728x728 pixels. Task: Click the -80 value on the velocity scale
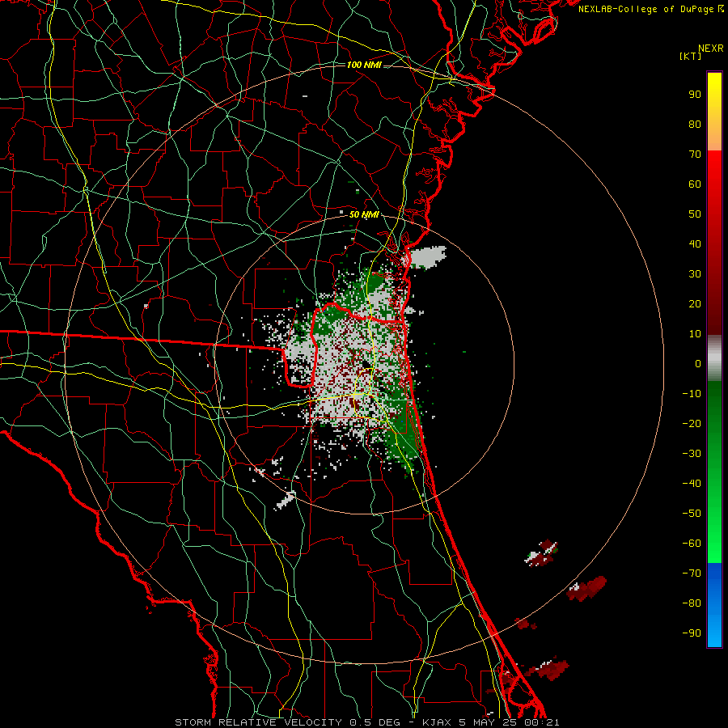[692, 603]
